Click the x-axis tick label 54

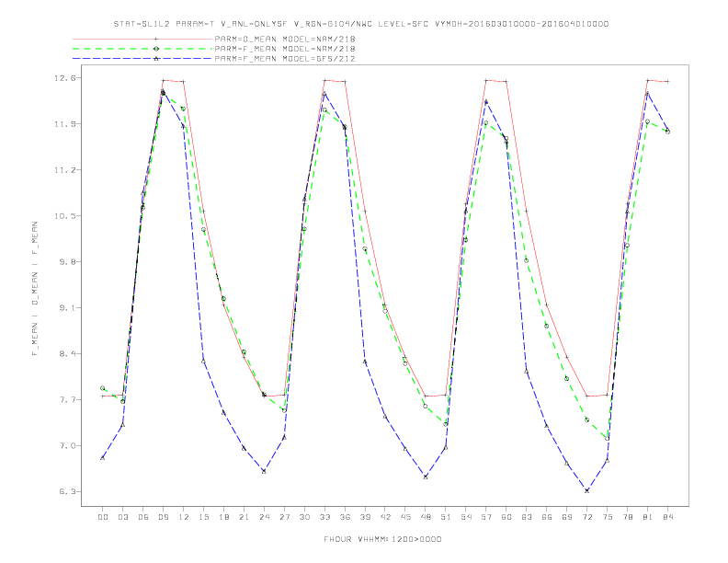[x=466, y=517]
